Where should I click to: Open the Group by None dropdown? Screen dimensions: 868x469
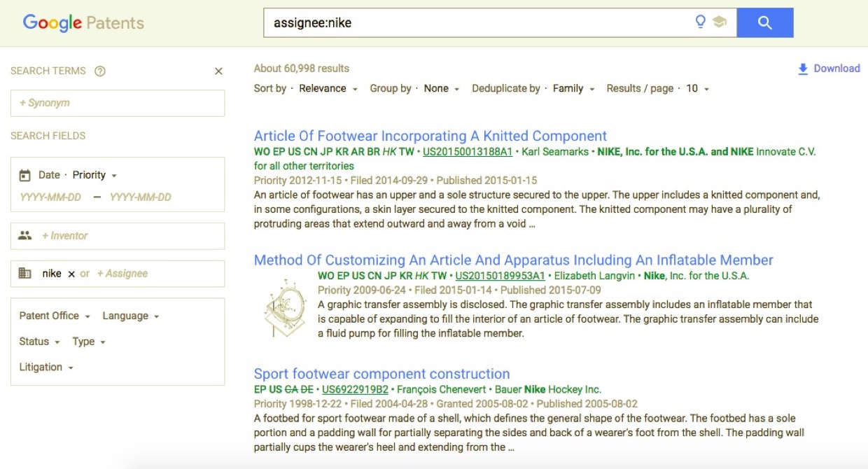click(442, 89)
